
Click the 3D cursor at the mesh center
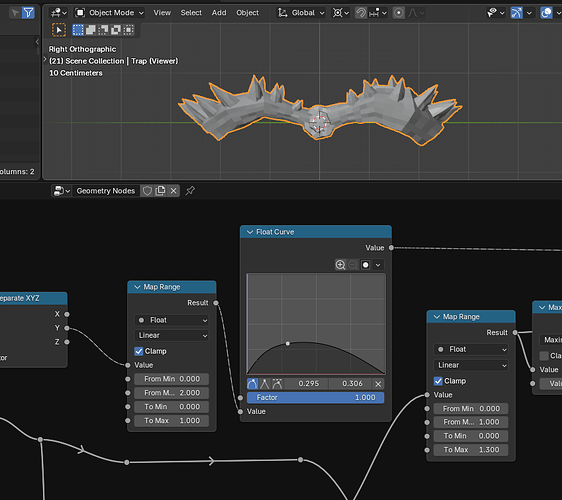(x=319, y=122)
